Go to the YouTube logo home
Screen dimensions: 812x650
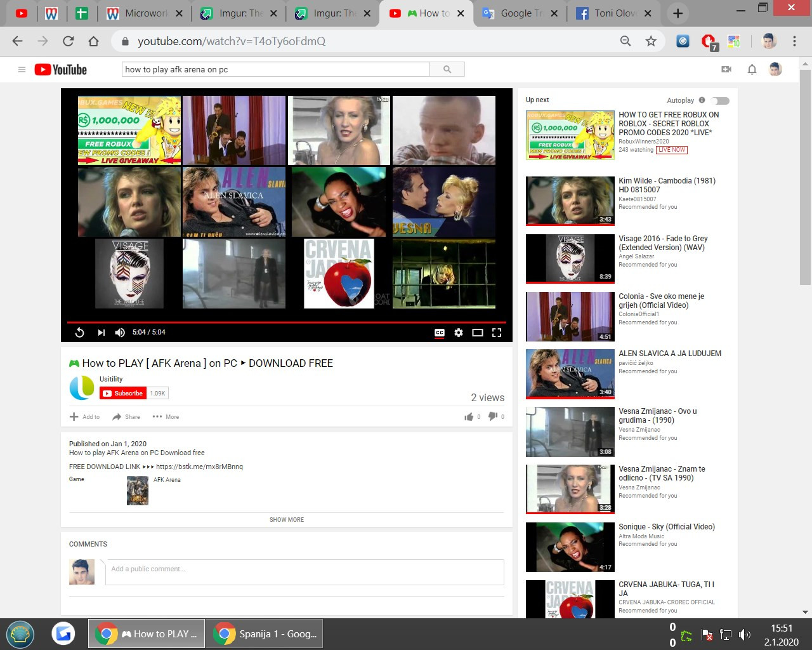tap(60, 69)
